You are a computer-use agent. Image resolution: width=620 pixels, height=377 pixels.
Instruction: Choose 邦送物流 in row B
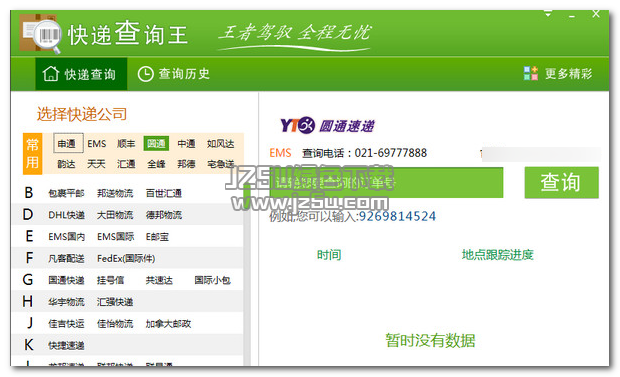coord(115,193)
